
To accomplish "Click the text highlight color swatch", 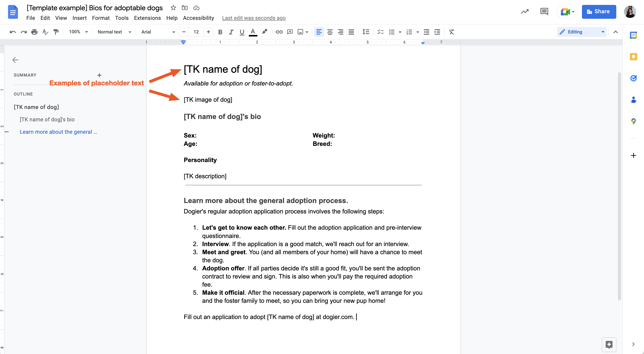I will (264, 32).
